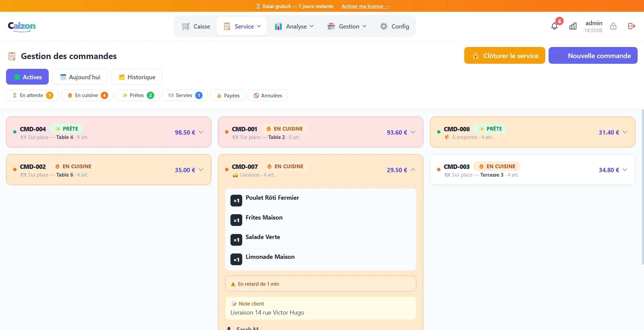Click the warning icon in late alert

tap(233, 284)
